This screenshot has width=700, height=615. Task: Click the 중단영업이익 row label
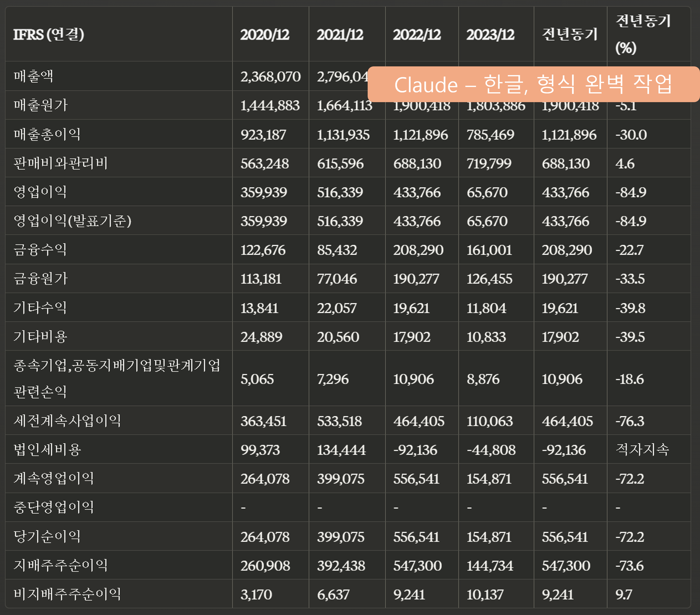(54, 507)
